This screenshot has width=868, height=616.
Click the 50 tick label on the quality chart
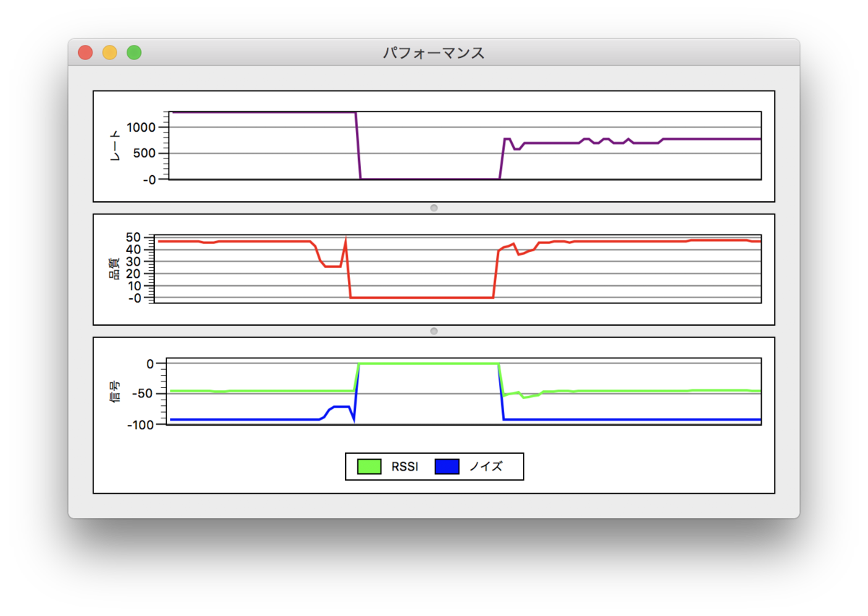[132, 237]
